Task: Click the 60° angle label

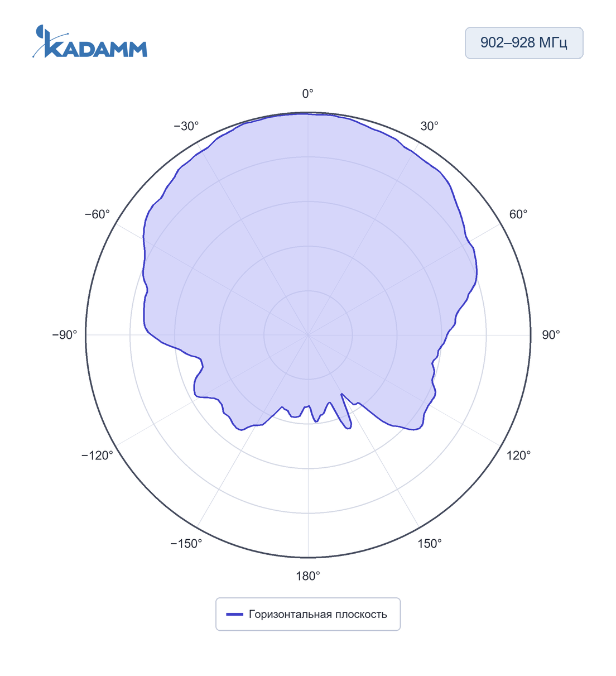Action: 518,214
